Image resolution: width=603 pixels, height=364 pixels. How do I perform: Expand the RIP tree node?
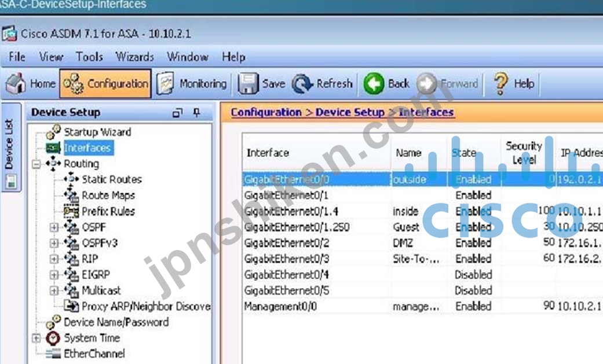pyautogui.click(x=54, y=259)
